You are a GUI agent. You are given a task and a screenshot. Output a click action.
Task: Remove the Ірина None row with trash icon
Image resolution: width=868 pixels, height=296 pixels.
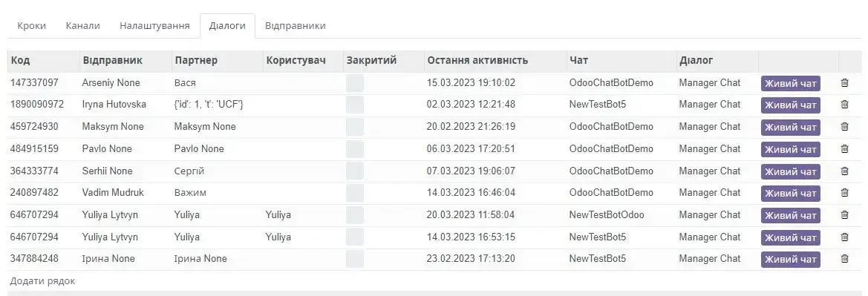click(844, 259)
